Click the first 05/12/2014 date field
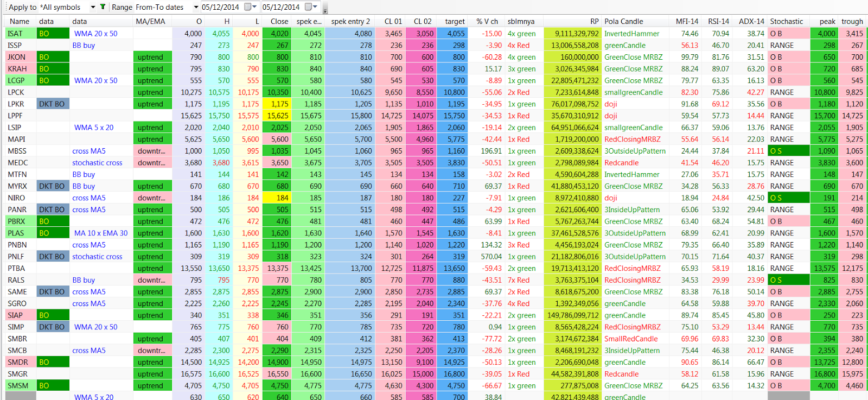The width and height of the screenshot is (868, 400). pos(220,7)
